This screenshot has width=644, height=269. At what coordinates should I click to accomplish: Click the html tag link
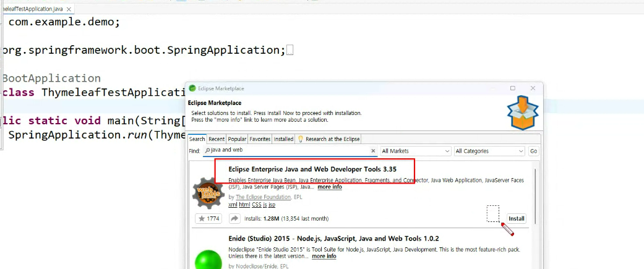point(244,205)
